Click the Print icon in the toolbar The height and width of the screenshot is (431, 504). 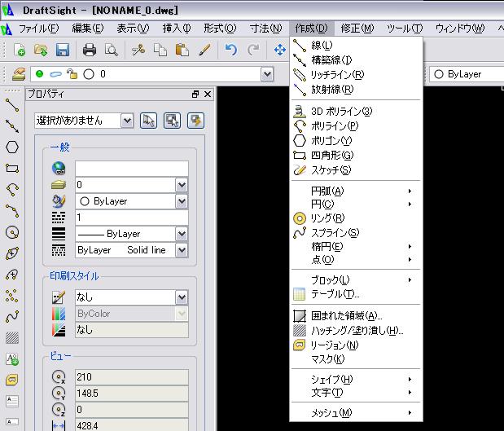pyautogui.click(x=90, y=50)
